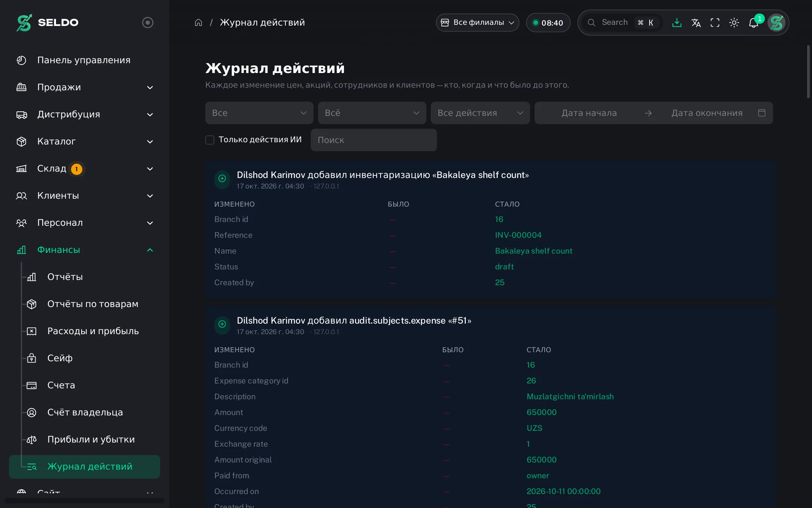Click plus icon of Bakaleya shelf count entry
This screenshot has width=812, height=508.
pos(222,178)
